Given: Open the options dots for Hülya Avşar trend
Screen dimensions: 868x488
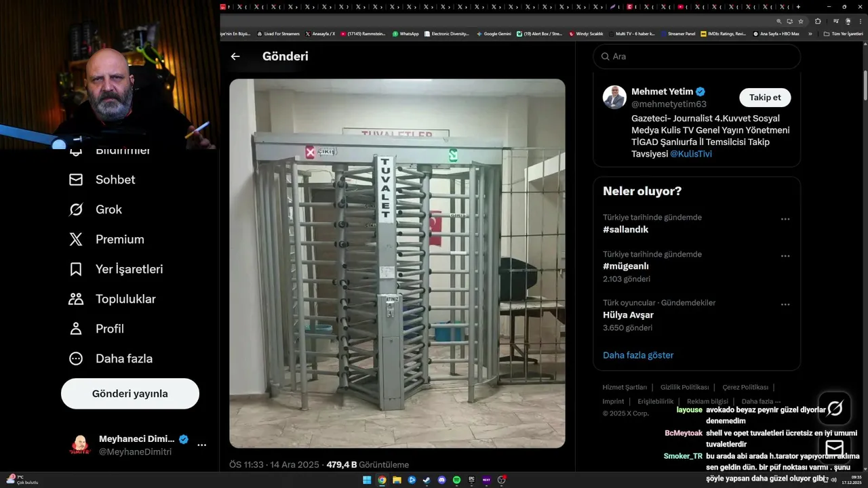Looking at the screenshot, I should coord(785,304).
